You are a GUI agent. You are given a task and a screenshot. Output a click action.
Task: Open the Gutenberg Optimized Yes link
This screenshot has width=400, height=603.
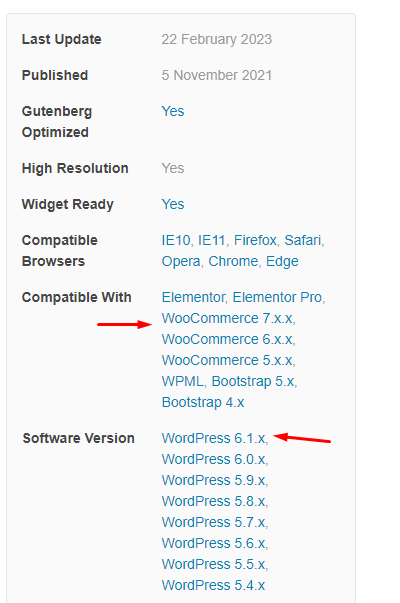(x=173, y=112)
